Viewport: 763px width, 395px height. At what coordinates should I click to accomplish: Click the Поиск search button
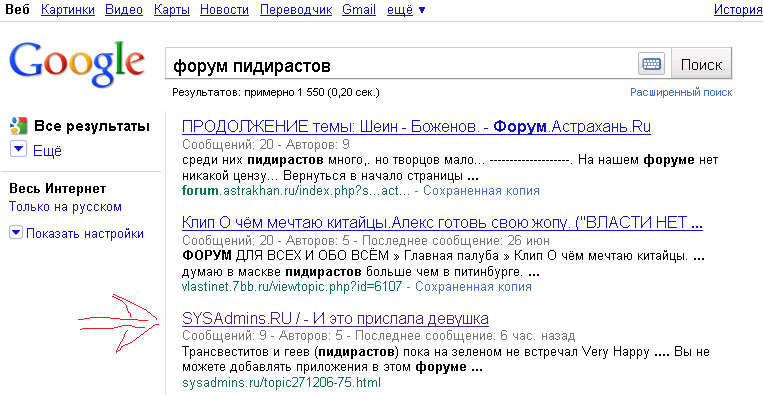tap(701, 64)
